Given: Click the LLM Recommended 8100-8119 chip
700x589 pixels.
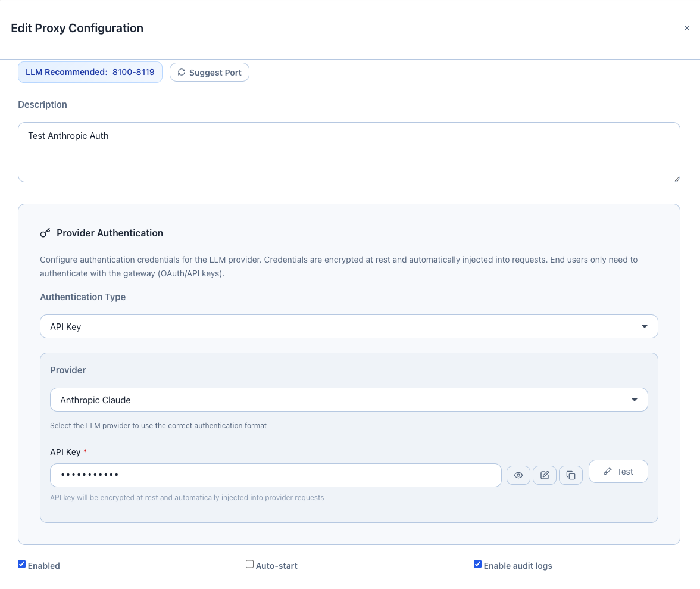Looking at the screenshot, I should (x=90, y=72).
